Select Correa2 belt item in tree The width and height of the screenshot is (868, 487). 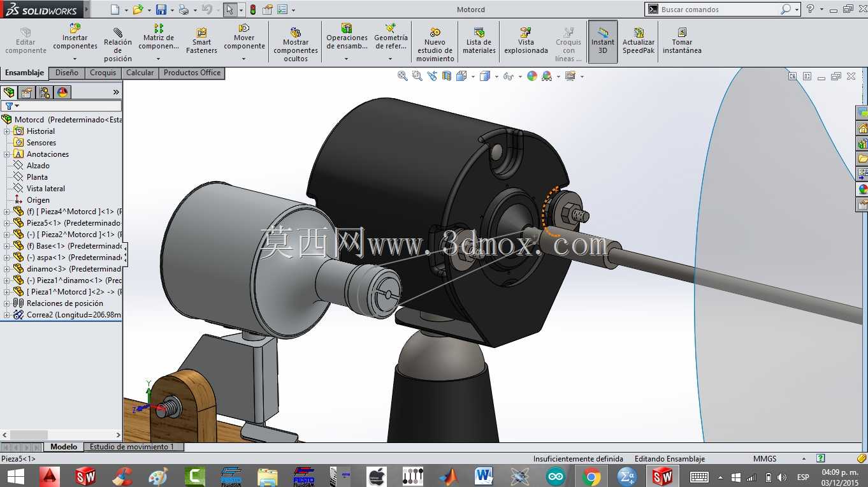[68, 315]
